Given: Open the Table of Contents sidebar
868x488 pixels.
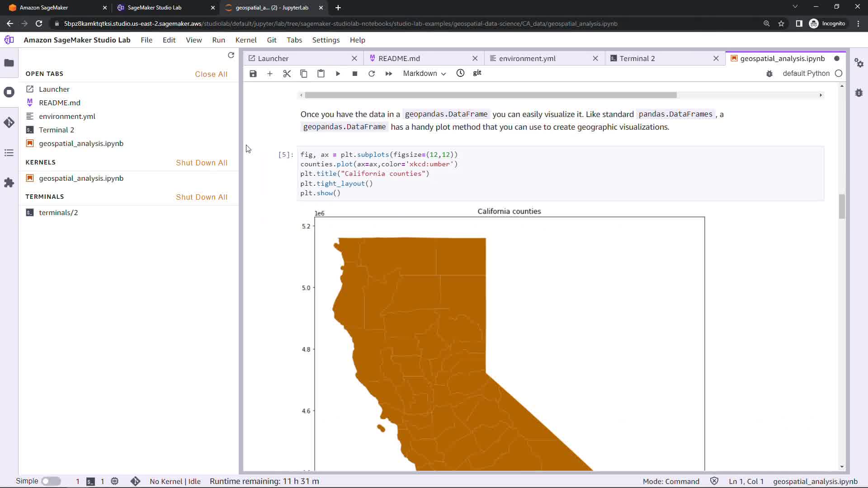Looking at the screenshot, I should [x=9, y=153].
